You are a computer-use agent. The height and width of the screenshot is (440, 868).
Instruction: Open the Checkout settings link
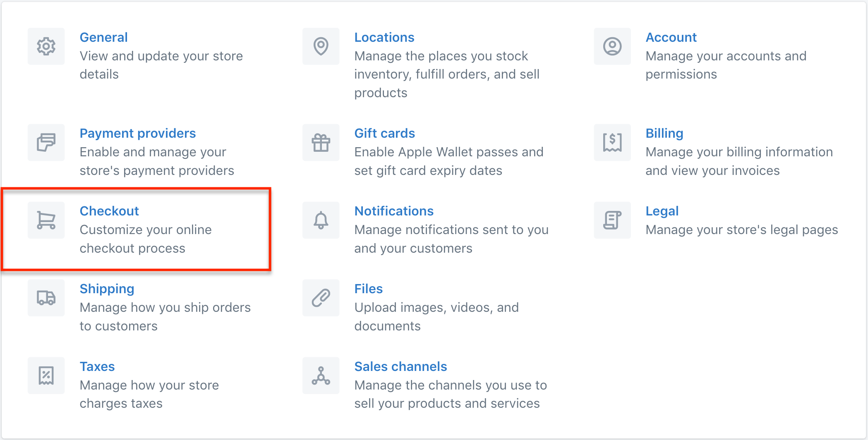tap(109, 211)
